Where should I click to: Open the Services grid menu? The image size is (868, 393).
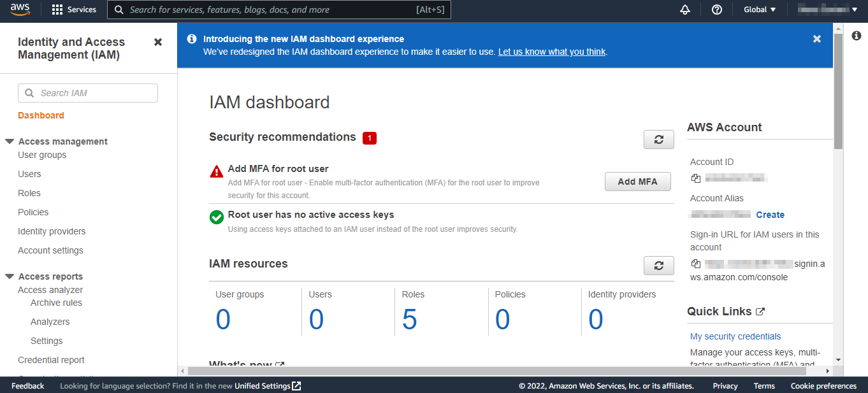57,10
